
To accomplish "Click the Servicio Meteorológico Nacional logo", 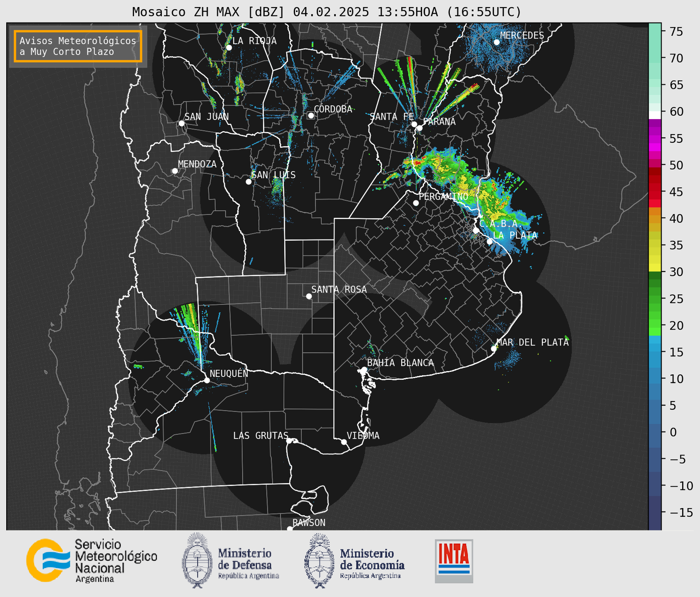I will [92, 560].
